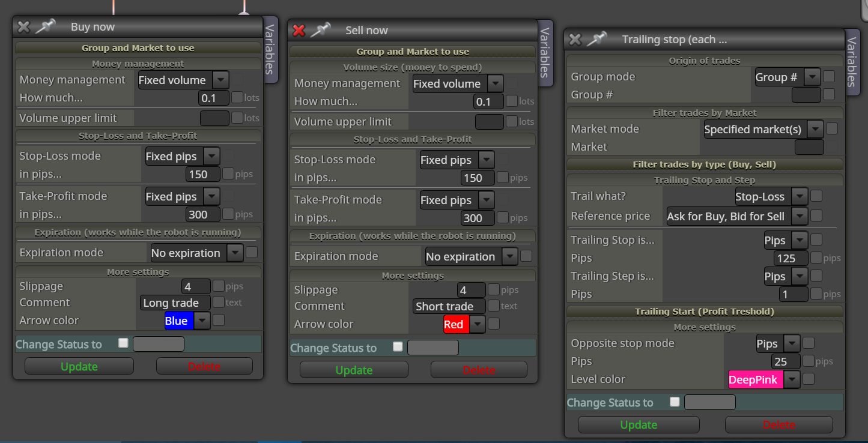Toggle Change Status to checkbox in Trailing stop
Screen dimensions: 868x443
pyautogui.click(x=675, y=401)
